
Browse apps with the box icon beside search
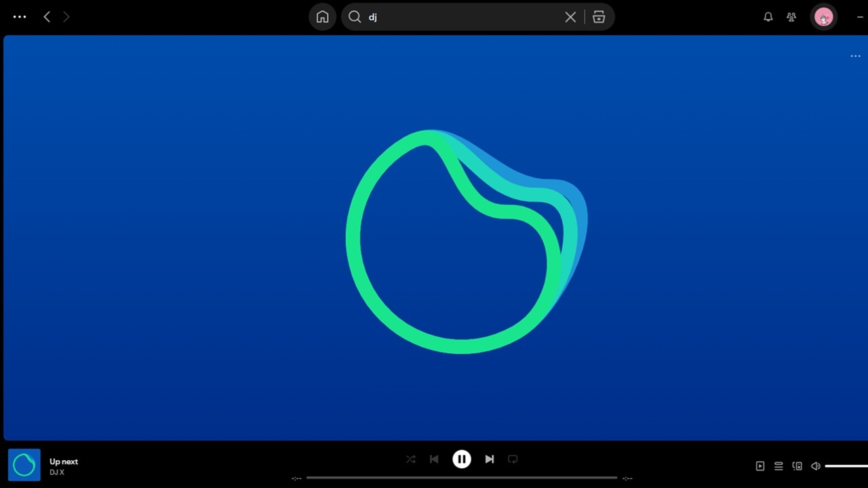pos(599,17)
